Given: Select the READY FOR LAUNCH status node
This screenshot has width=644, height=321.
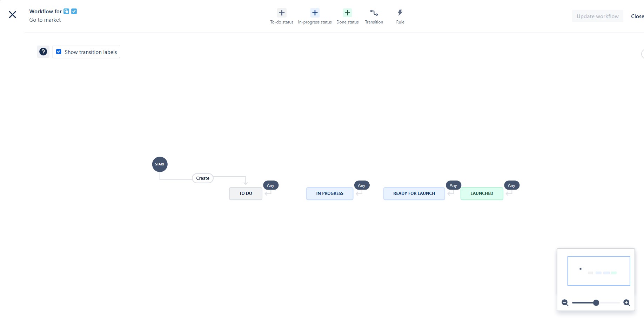Looking at the screenshot, I should (x=414, y=193).
